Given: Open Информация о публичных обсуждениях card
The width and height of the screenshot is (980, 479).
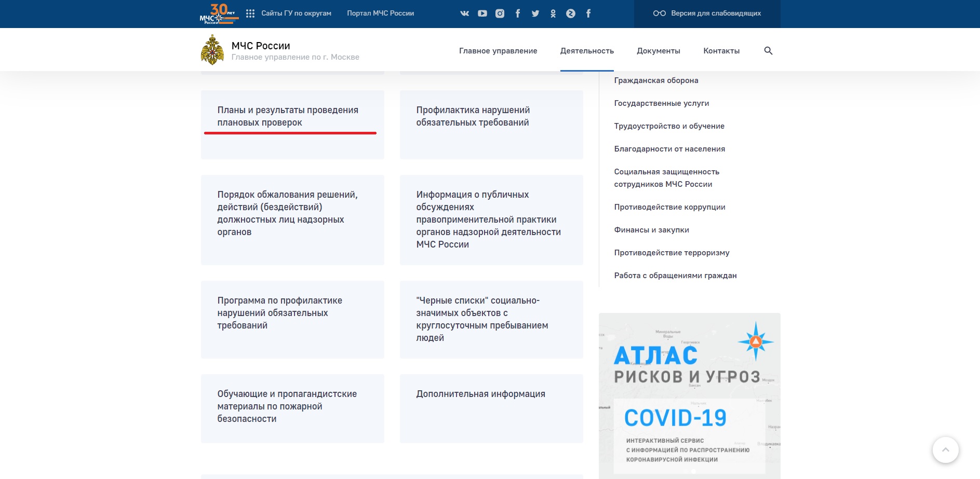Looking at the screenshot, I should 491,220.
